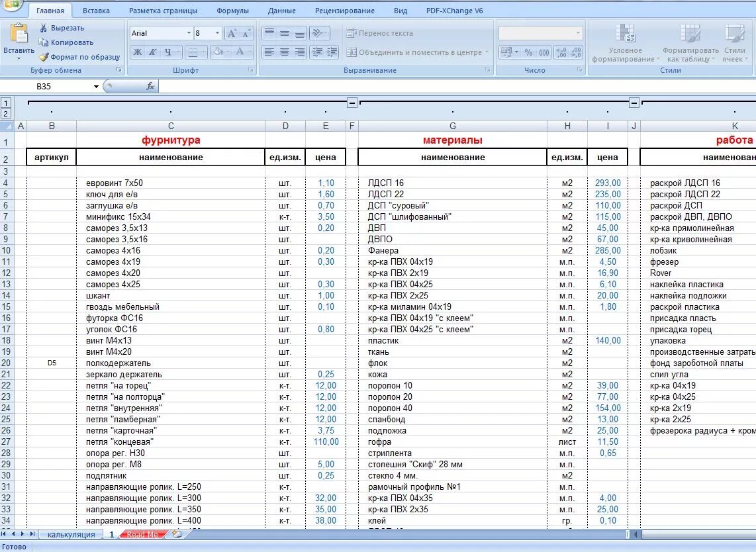Open Форматировать как таблицу gallery
756x552 pixels.
690,44
